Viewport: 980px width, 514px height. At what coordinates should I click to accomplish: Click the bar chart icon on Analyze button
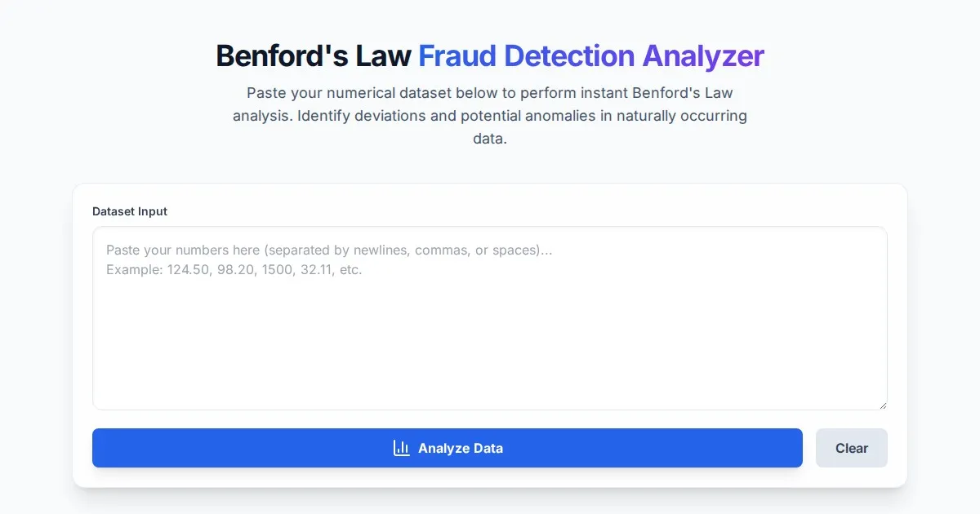click(401, 448)
